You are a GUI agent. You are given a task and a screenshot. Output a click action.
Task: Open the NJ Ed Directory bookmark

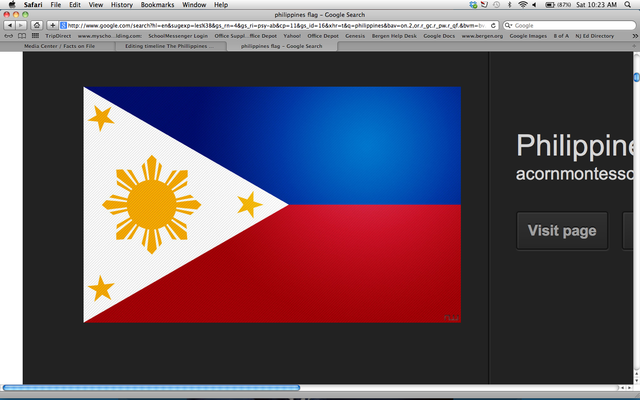(x=595, y=36)
